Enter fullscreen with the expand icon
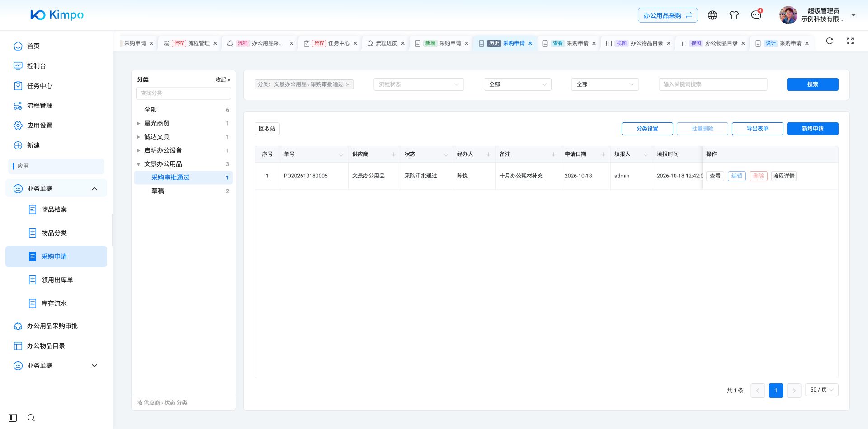Screen dimensions: 868x429 click(x=850, y=41)
